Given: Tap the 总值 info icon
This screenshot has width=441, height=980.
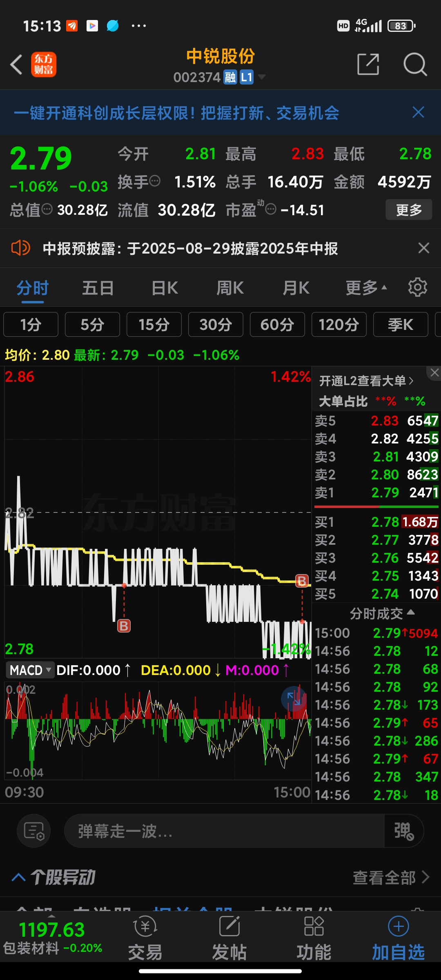Looking at the screenshot, I should click(47, 209).
